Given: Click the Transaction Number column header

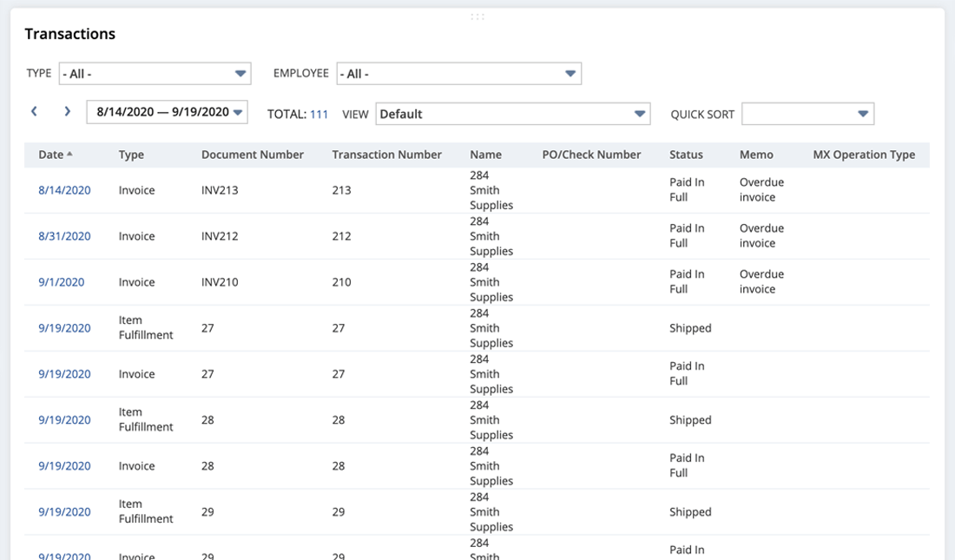Looking at the screenshot, I should (x=386, y=155).
